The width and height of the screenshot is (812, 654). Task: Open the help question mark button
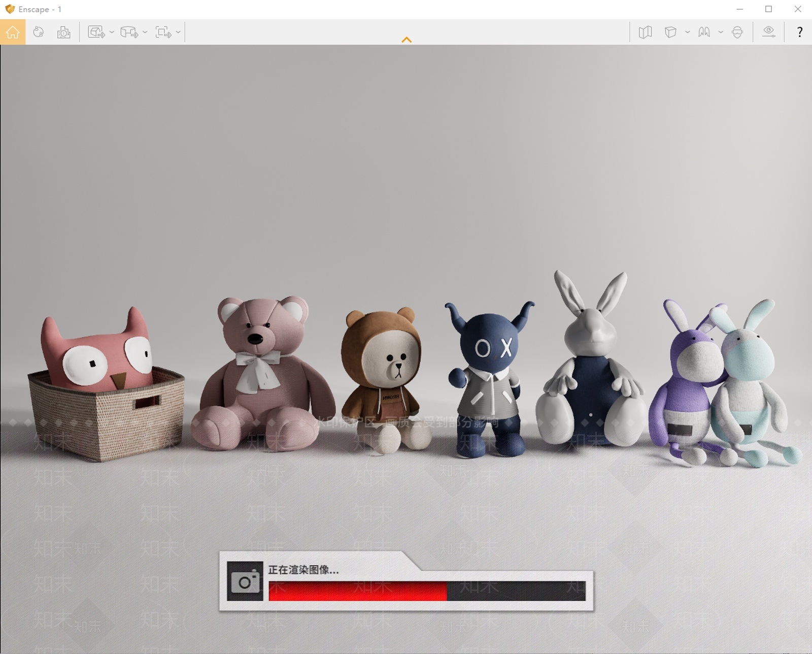coord(800,32)
